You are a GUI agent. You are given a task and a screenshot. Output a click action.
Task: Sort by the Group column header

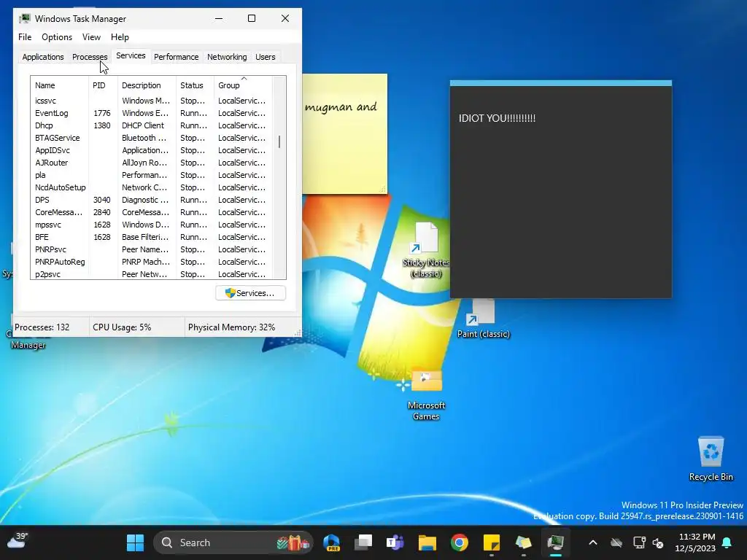[x=243, y=85]
